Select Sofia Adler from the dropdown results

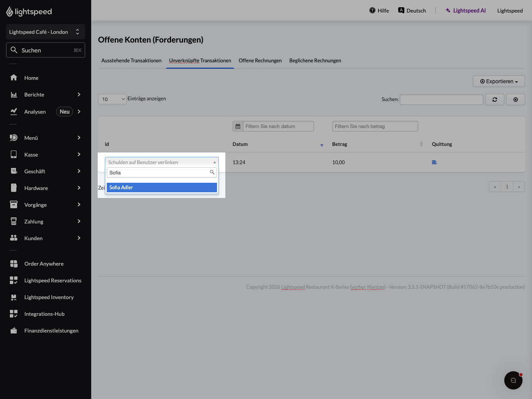pos(162,187)
